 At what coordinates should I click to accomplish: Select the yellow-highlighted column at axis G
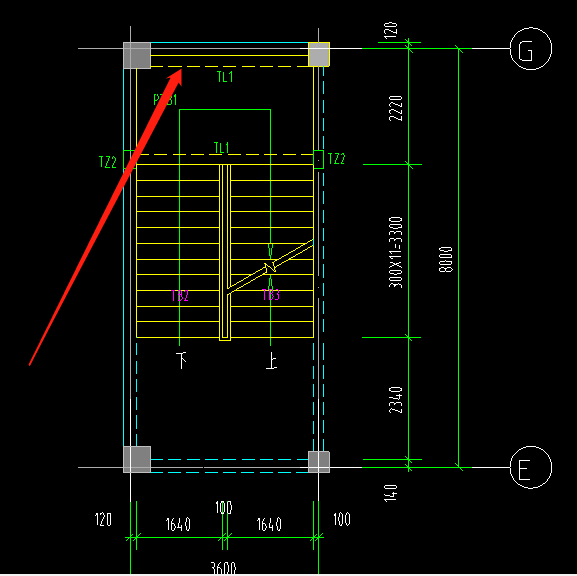319,54
